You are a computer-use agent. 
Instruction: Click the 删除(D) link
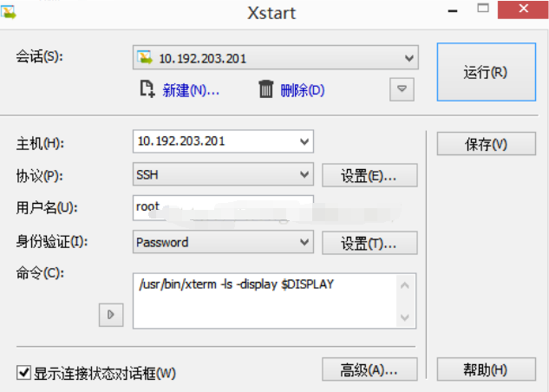pyautogui.click(x=303, y=90)
